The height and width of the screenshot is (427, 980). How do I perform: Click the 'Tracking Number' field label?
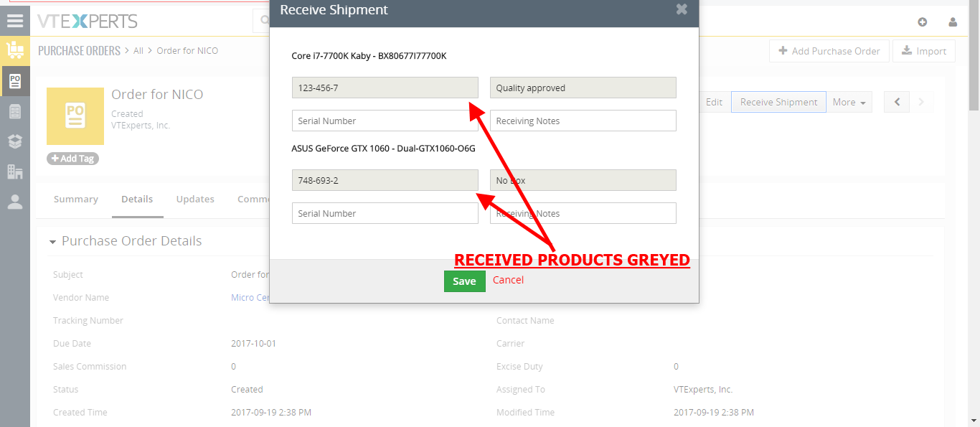point(88,320)
